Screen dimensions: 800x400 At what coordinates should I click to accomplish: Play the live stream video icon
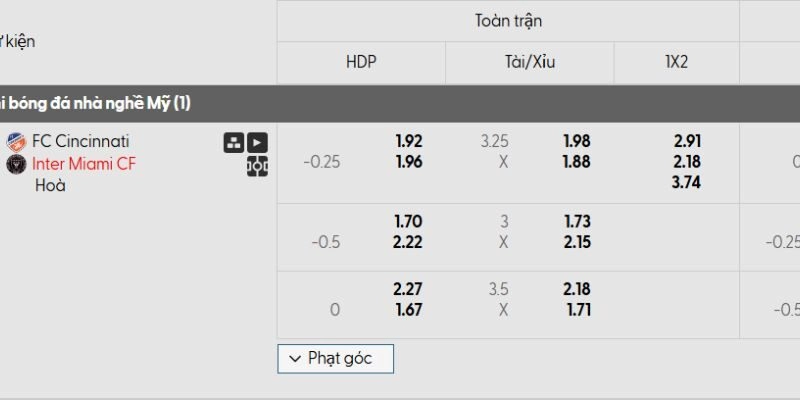coord(257,143)
